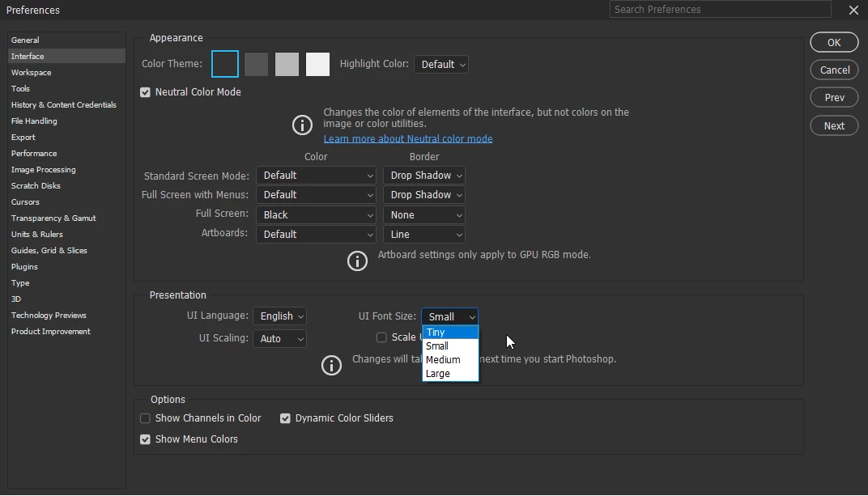Screen dimensions: 868x496
Task: Open Artboards color dropdown
Action: 316,234
